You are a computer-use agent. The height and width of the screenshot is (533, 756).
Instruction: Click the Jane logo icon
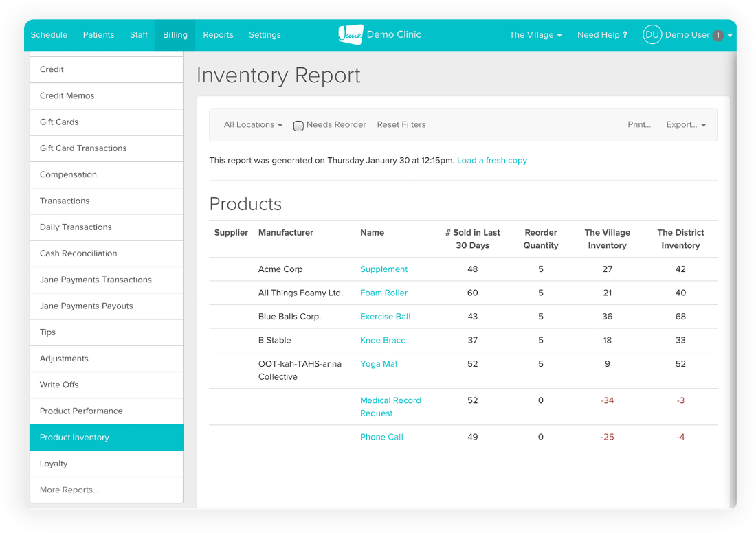351,34
